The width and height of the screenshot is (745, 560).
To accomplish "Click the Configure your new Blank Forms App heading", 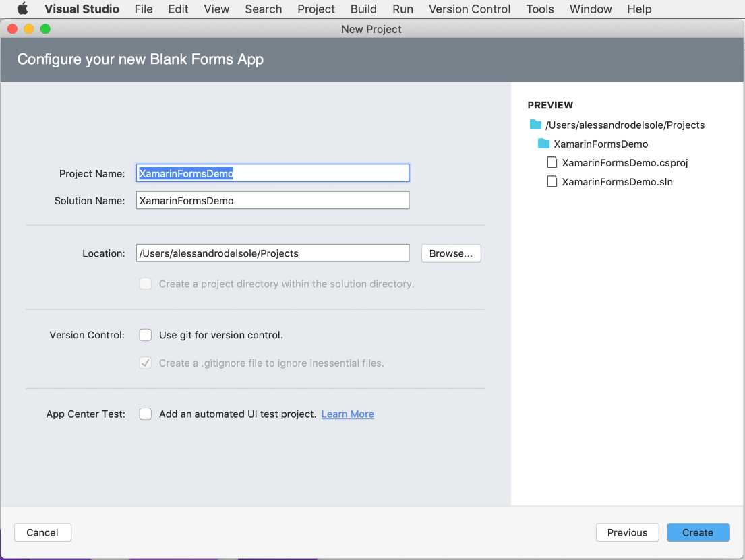I will [x=140, y=59].
